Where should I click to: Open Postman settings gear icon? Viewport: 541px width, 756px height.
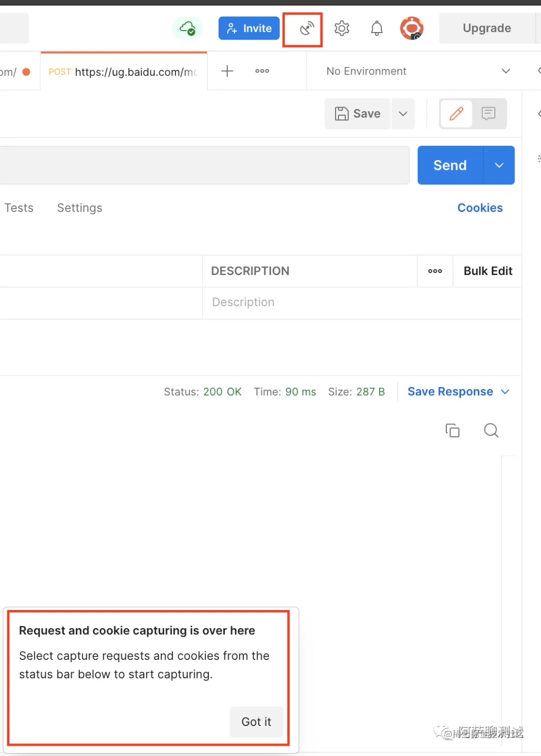342,29
